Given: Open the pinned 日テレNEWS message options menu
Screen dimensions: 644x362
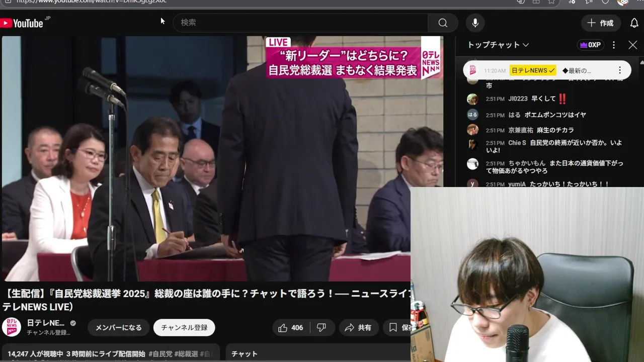Looking at the screenshot, I should pos(620,70).
